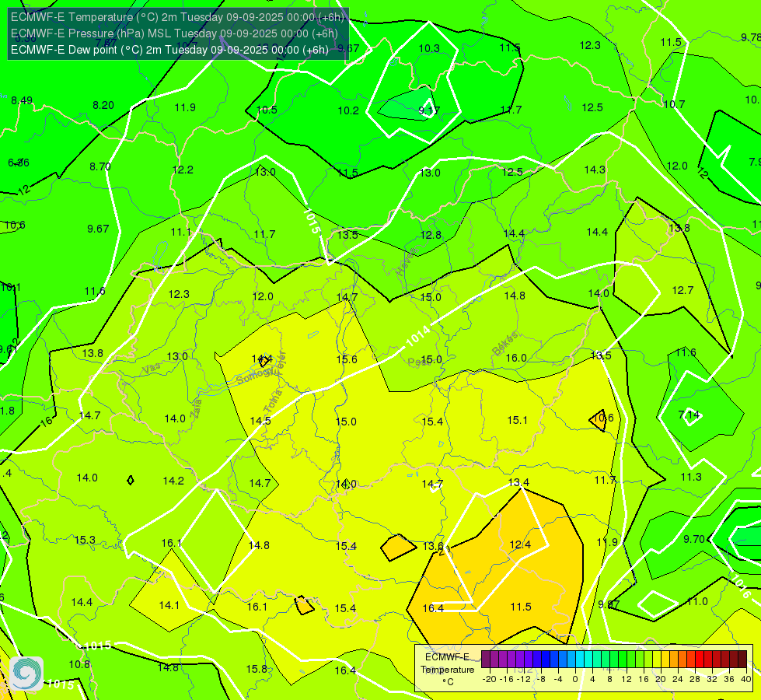Click the 8.70 value on the map
This screenshot has height=700, width=761.
100,166
